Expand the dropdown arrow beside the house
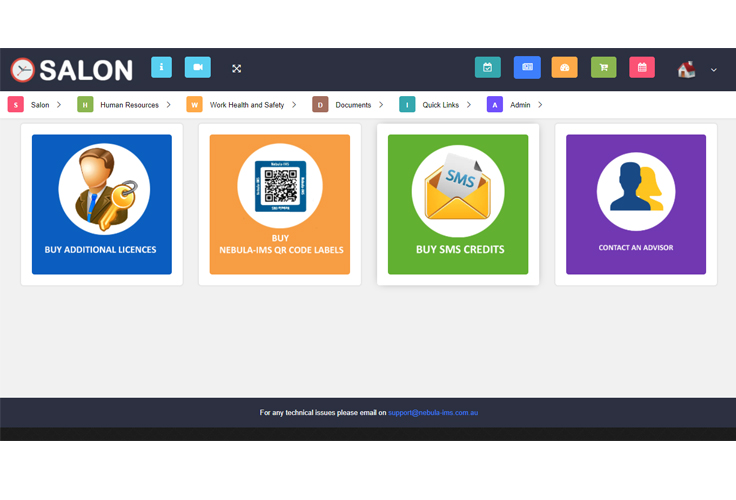Screen dimensions: 736x500 tap(713, 70)
